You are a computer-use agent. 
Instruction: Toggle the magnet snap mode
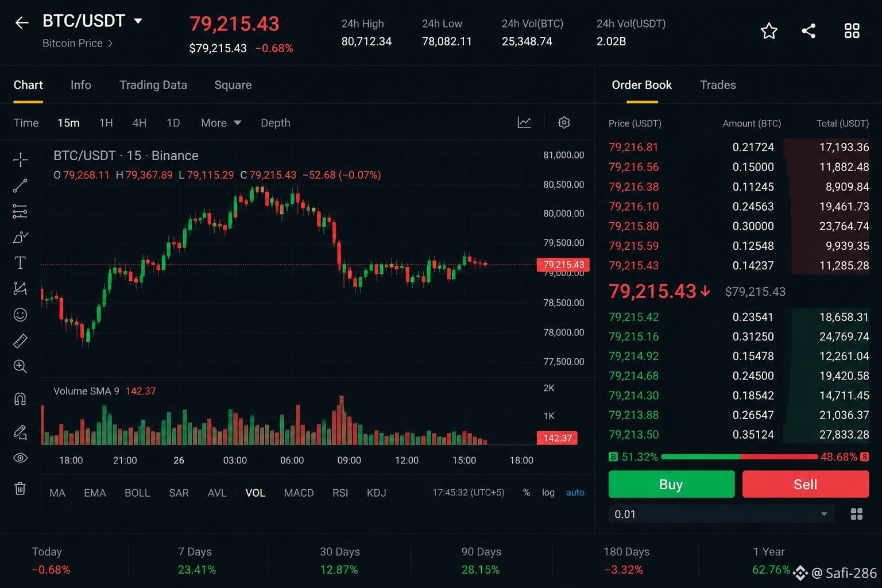pos(20,399)
